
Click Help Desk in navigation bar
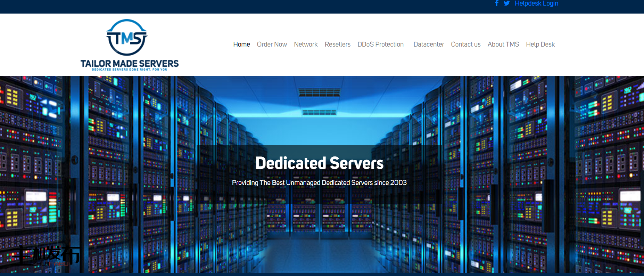[x=540, y=44]
